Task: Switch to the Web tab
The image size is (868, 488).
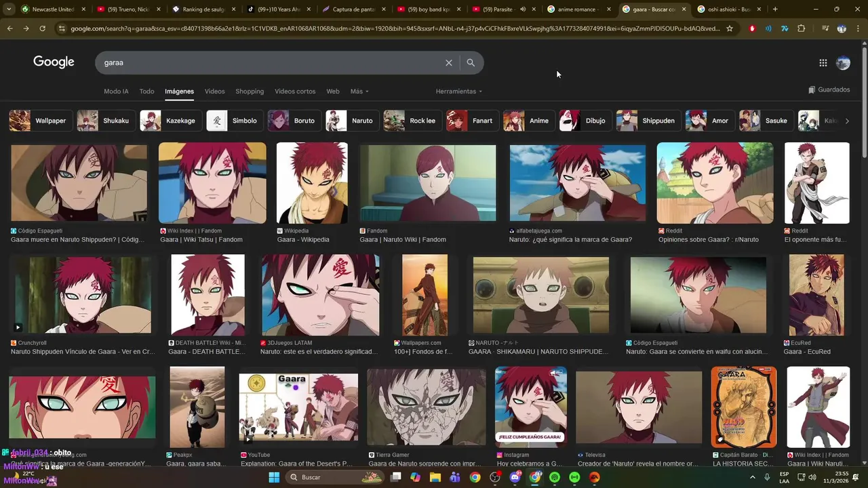Action: pyautogui.click(x=333, y=91)
